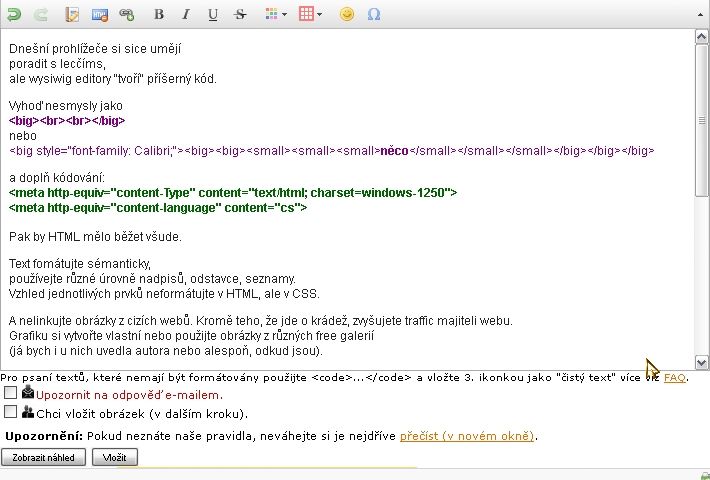Open the FAQ link
The height and width of the screenshot is (480, 710).
(x=674, y=377)
